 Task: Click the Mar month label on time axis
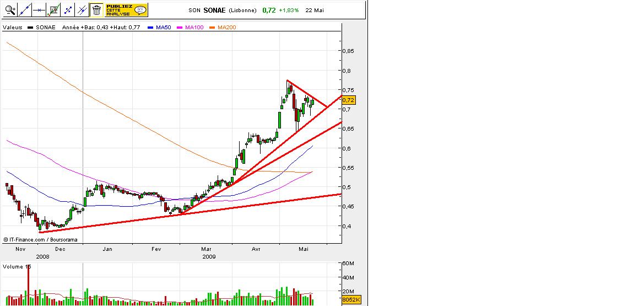206,249
